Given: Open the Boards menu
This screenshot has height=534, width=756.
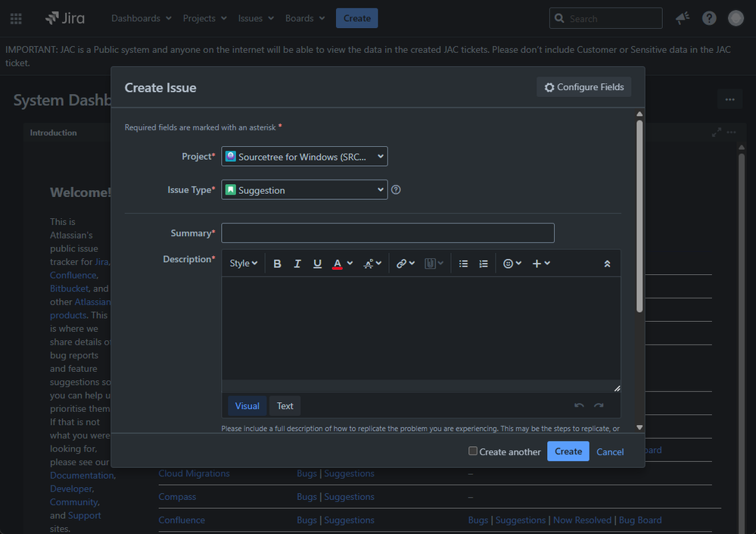Looking at the screenshot, I should click(305, 18).
